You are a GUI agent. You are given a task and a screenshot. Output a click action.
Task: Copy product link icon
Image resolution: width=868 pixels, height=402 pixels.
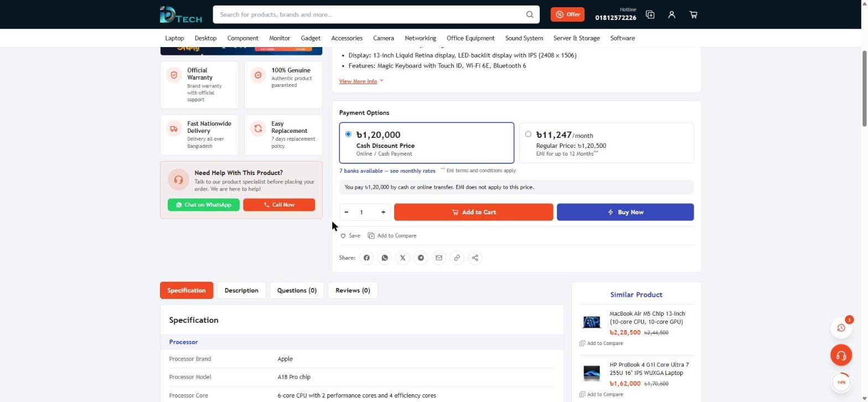click(457, 258)
